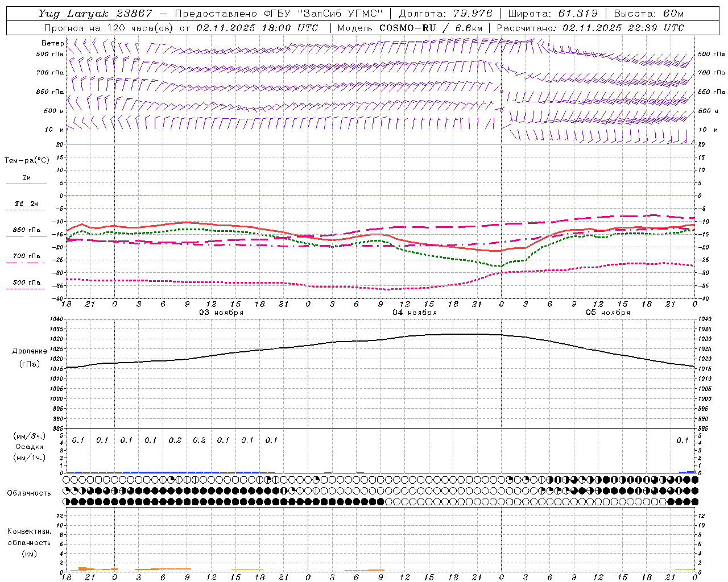Click the 05 ноября date label
Image resolution: width=728 pixels, height=582 pixels.
pyautogui.click(x=608, y=313)
